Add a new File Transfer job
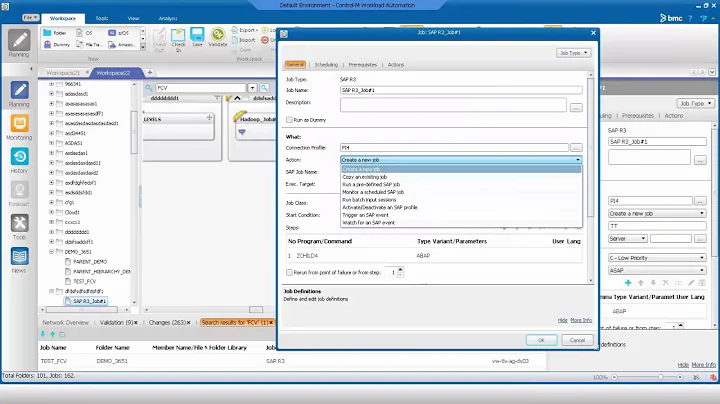The width and height of the screenshot is (720, 404). 88,45
